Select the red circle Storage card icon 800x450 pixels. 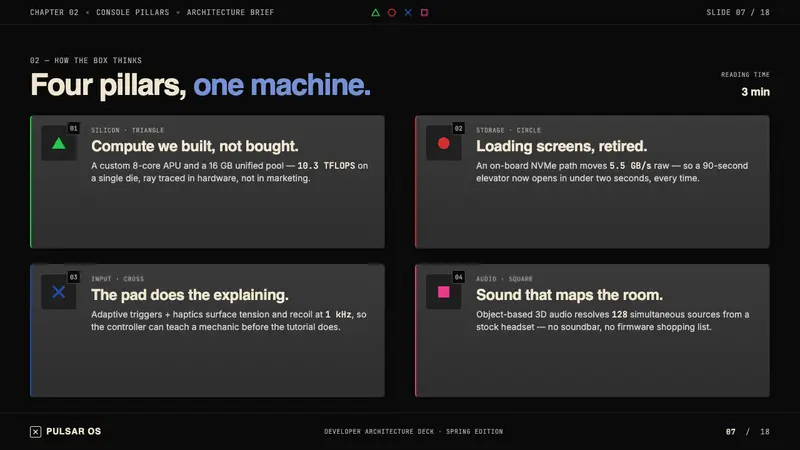point(444,143)
